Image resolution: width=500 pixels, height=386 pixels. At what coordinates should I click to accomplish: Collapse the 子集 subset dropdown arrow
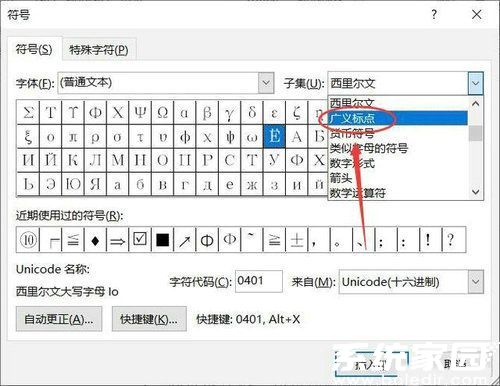point(476,83)
